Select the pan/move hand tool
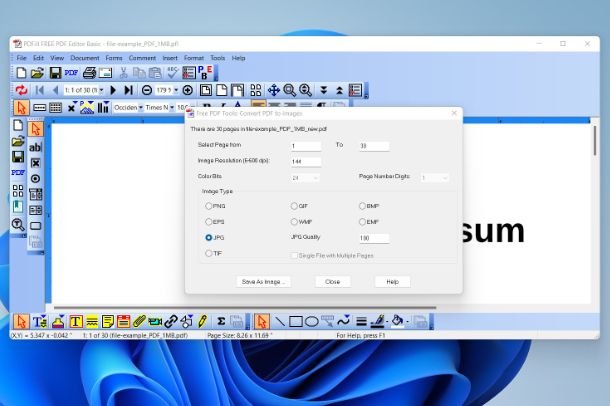 273,90
